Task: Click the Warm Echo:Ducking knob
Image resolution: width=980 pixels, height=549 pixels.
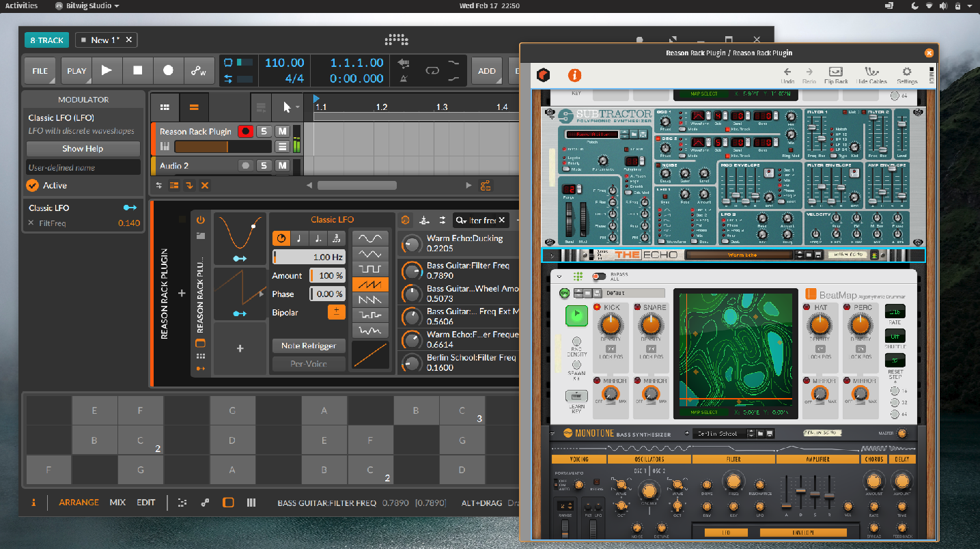Action: coord(412,244)
